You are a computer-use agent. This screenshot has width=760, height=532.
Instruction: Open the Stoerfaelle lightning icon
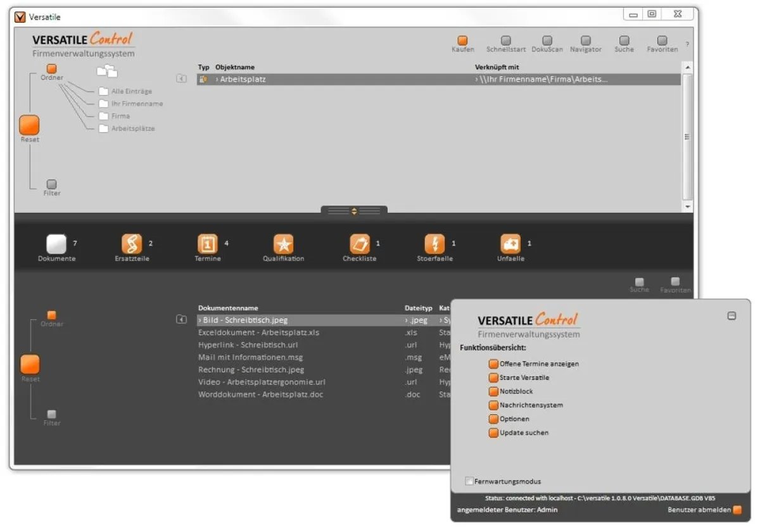[434, 244]
